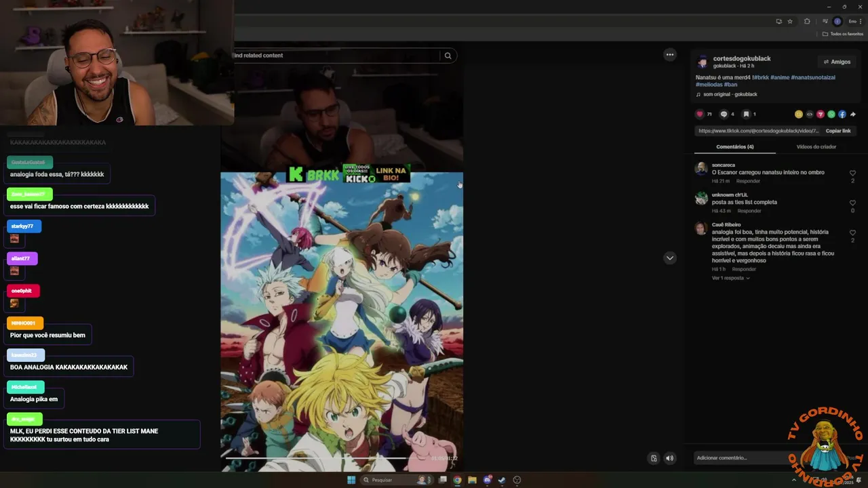Open comments via the speech bubble icon
This screenshot has height=488, width=868.
[x=724, y=115]
